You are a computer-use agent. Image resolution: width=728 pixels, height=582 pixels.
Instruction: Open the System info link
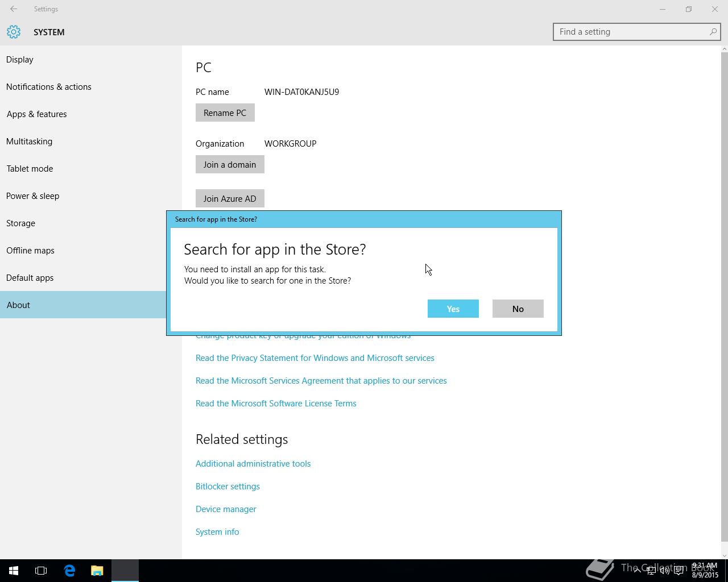217,531
